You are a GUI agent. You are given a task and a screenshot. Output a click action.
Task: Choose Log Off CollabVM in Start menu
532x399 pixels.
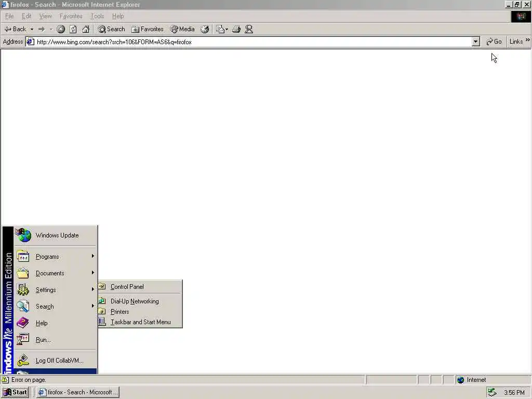[56, 361]
